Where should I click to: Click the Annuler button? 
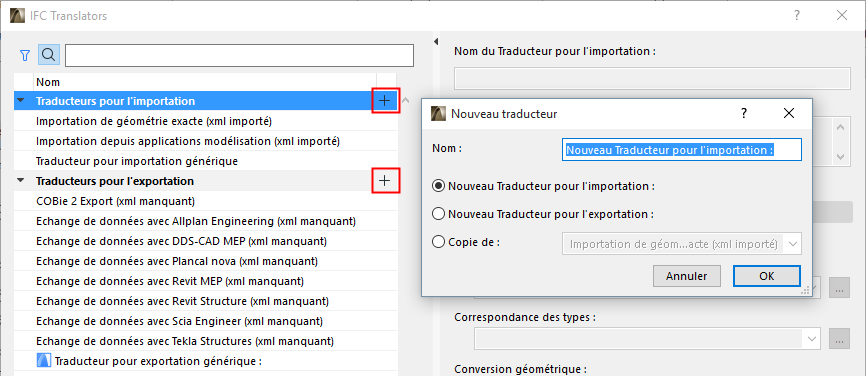(x=687, y=276)
